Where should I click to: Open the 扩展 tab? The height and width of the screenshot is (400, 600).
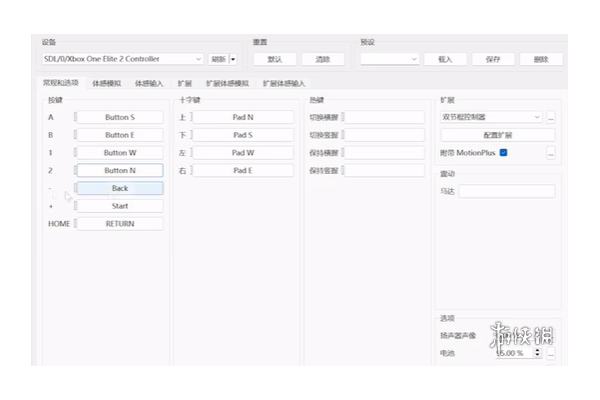click(184, 83)
